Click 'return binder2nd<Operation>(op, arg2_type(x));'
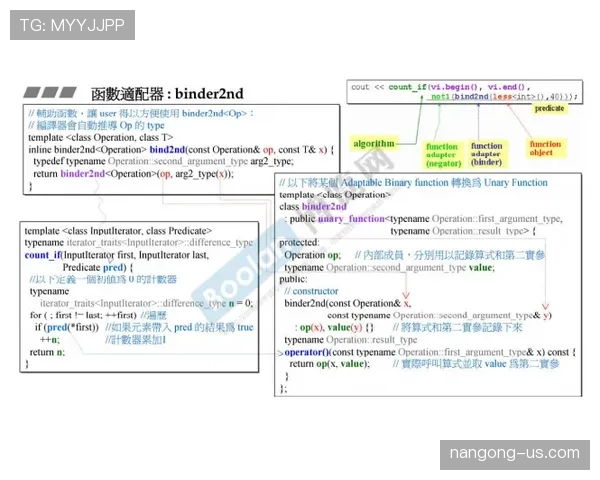The height and width of the screenshot is (480, 600). pyautogui.click(x=134, y=174)
